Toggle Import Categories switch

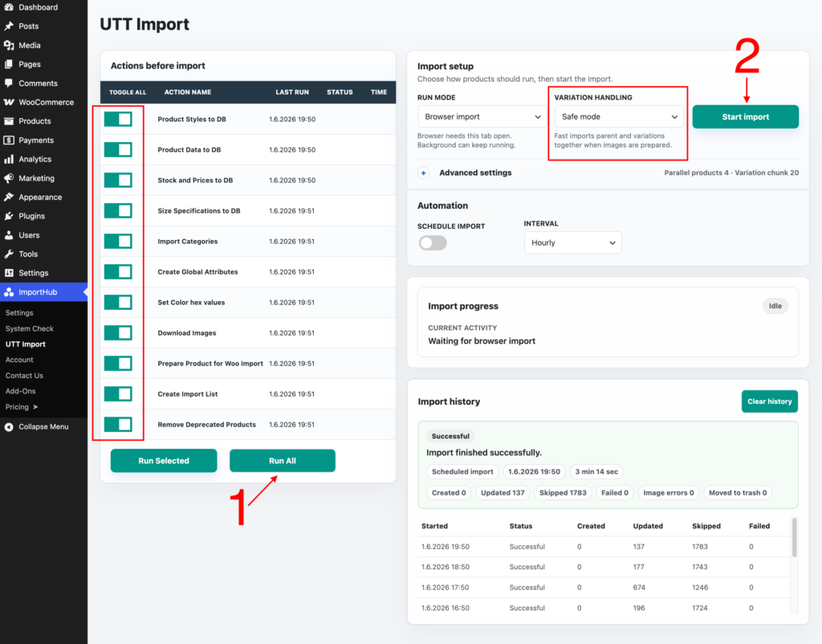[x=118, y=241]
